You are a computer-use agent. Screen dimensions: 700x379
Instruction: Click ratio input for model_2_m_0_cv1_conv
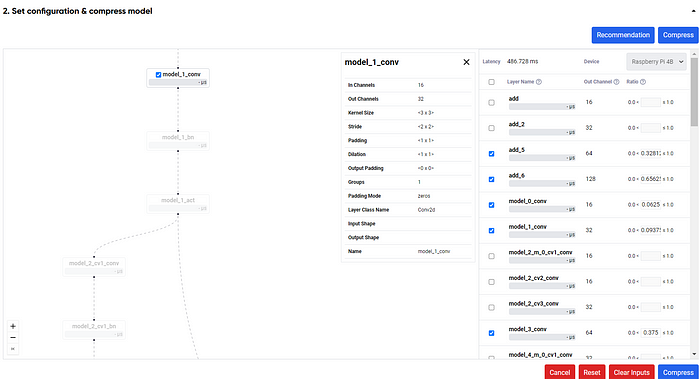[650, 256]
